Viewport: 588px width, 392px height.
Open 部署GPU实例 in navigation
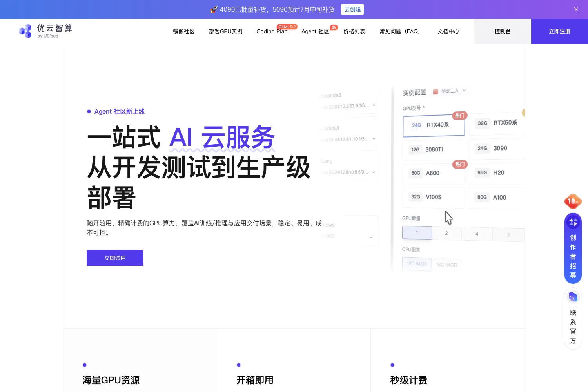click(226, 31)
